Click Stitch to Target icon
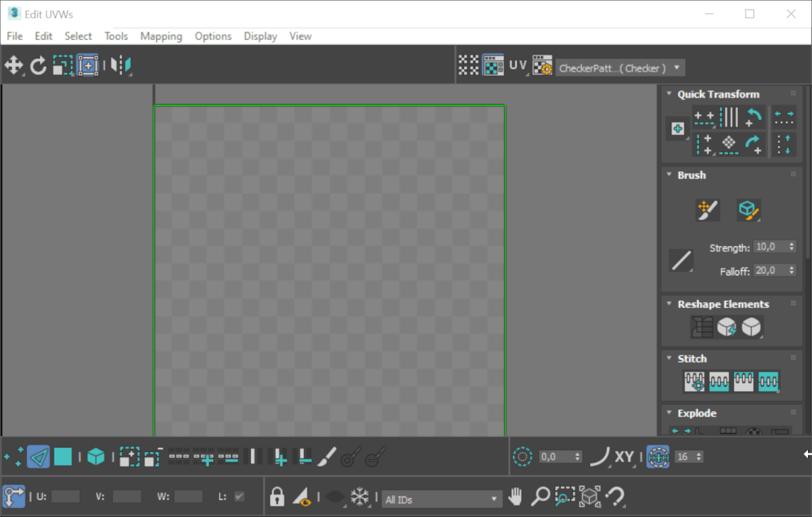This screenshot has width=812, height=517. coord(694,382)
